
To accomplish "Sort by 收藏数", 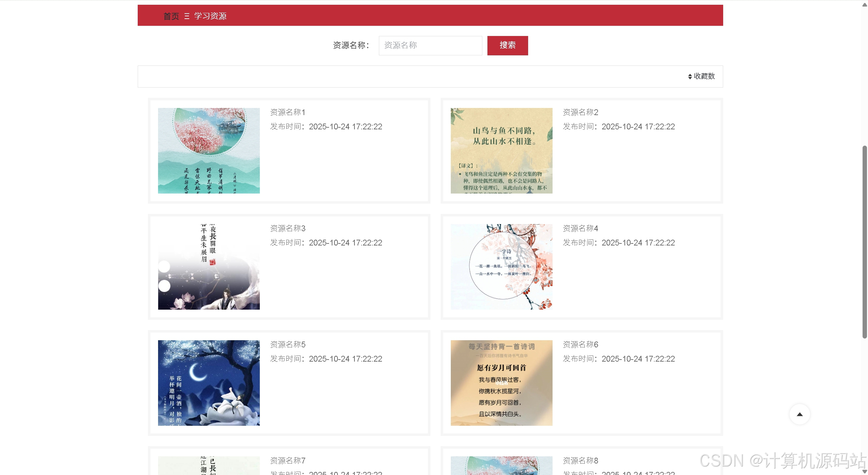I will (704, 76).
